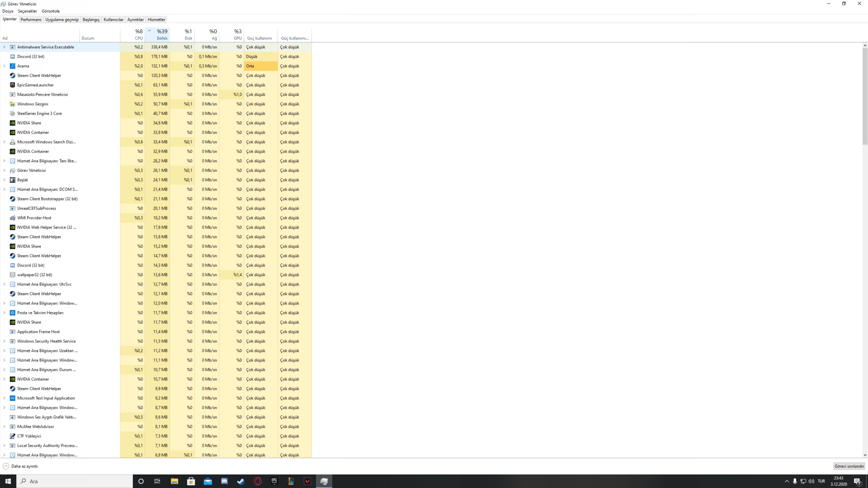Click the vertical scrollbar down arrow
Image resolution: width=868 pixels, height=488 pixels.
click(x=865, y=455)
